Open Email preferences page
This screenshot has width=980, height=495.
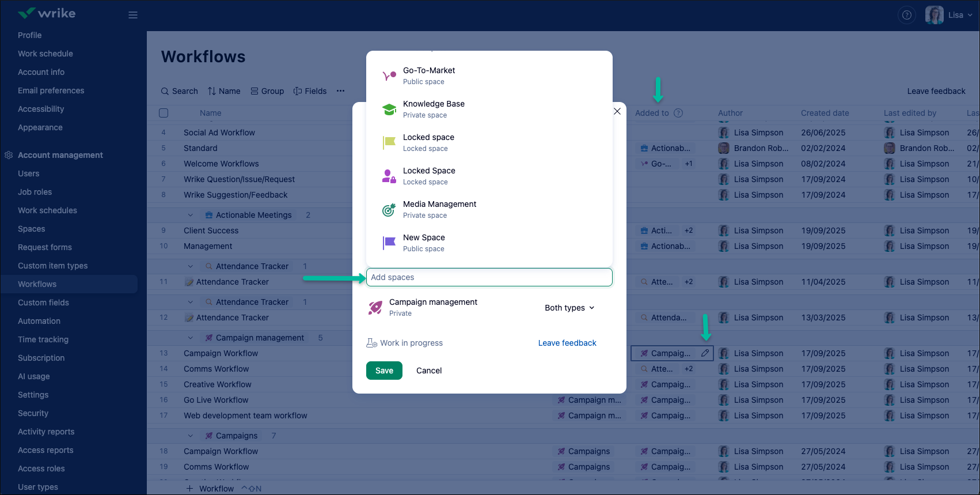click(x=51, y=90)
